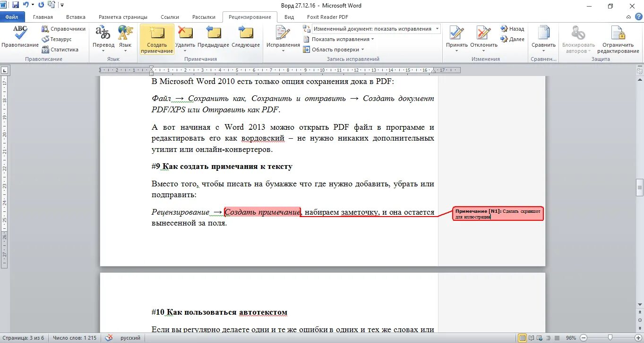Click русский language indicator
644x343 pixels.
[130, 338]
